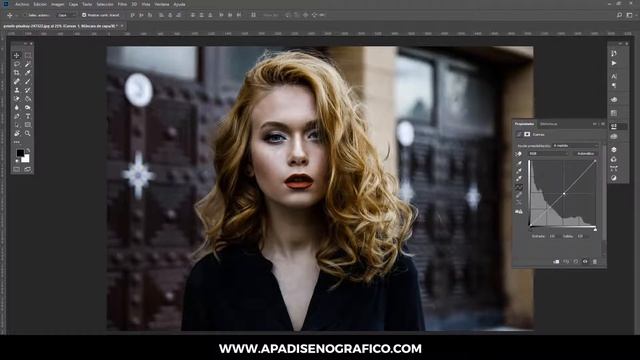Screen dimensions: 640x360
Task: Toggle clip adjustment to layer below
Action: 556,261
